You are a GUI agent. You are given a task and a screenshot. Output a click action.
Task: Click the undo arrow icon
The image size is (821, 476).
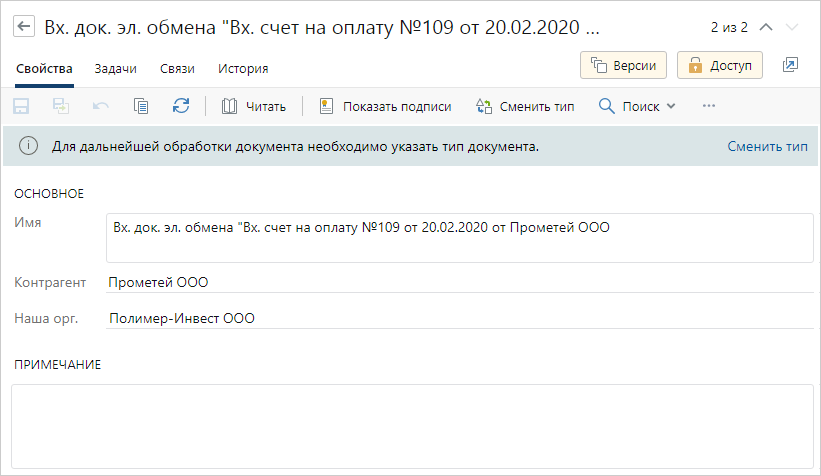pyautogui.click(x=101, y=106)
